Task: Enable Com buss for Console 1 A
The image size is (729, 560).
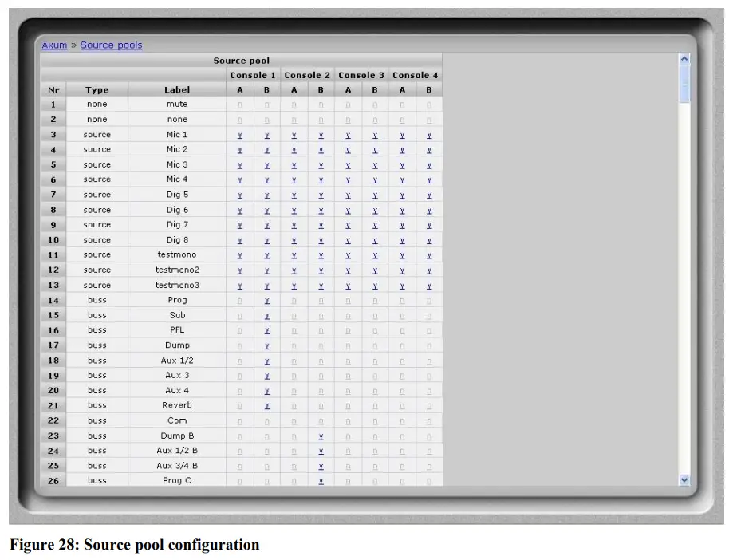Action: pyautogui.click(x=240, y=422)
